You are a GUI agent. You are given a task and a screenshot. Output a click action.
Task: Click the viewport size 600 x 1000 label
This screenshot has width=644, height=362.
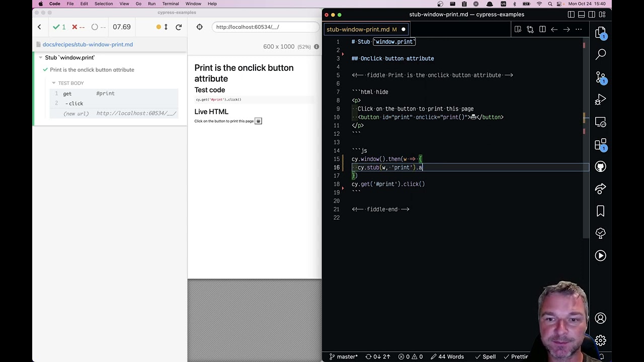click(279, 47)
